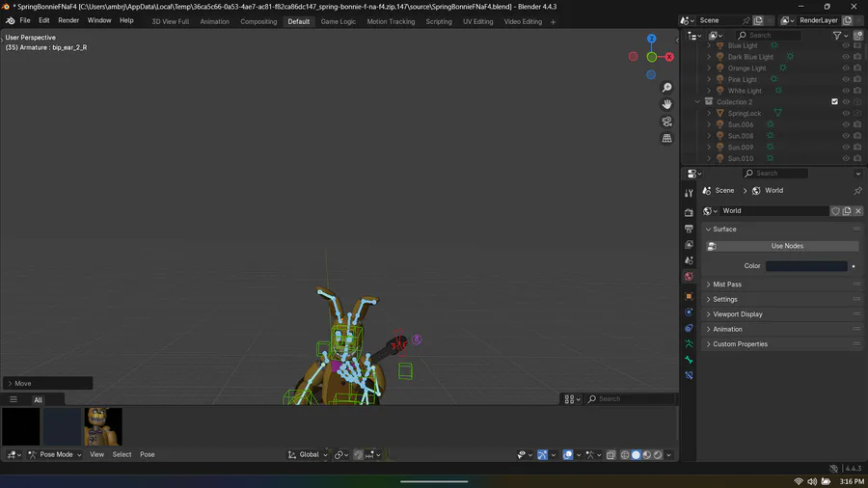Image resolution: width=868 pixels, height=488 pixels.
Task: Open the File menu
Action: (25, 20)
